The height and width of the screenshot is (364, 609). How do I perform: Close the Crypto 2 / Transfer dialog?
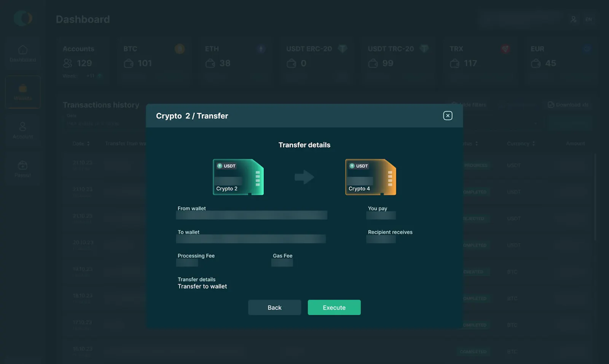pyautogui.click(x=448, y=116)
